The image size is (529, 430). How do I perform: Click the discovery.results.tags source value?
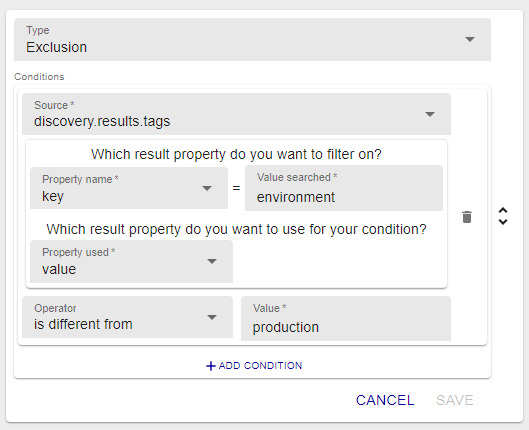(x=102, y=121)
